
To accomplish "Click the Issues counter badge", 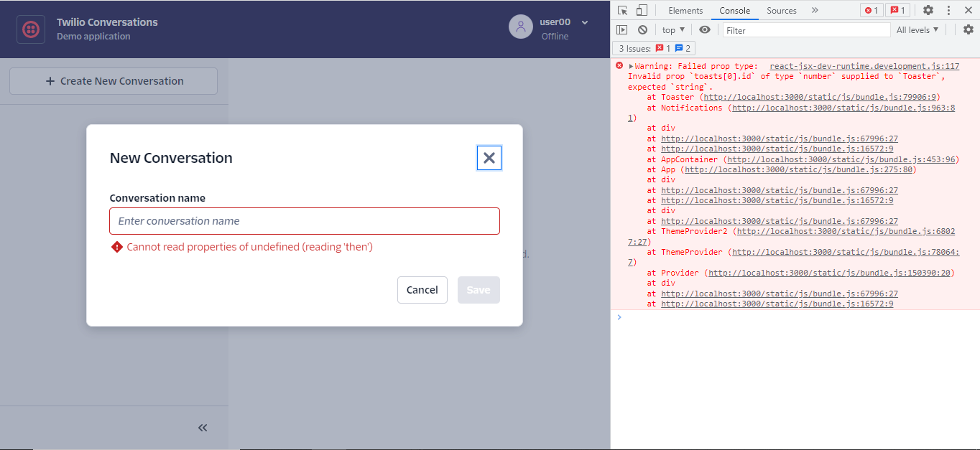I will coord(654,47).
